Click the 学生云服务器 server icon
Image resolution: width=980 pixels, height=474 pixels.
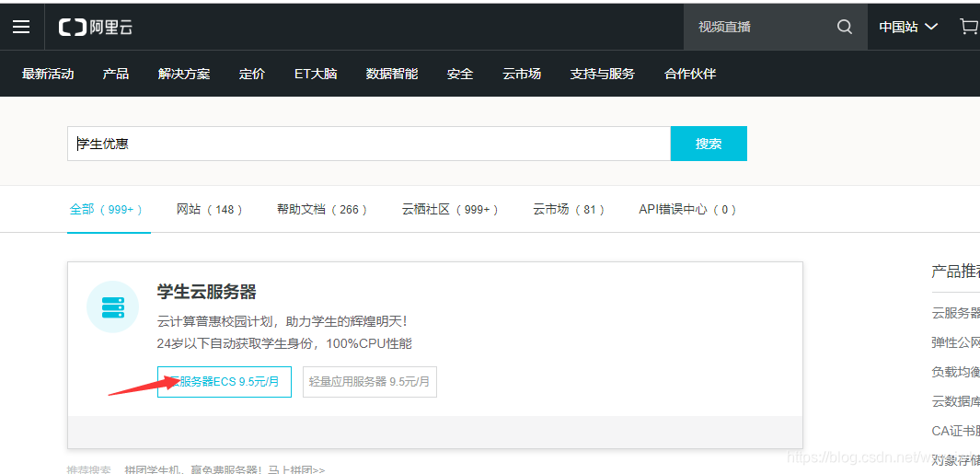point(112,306)
